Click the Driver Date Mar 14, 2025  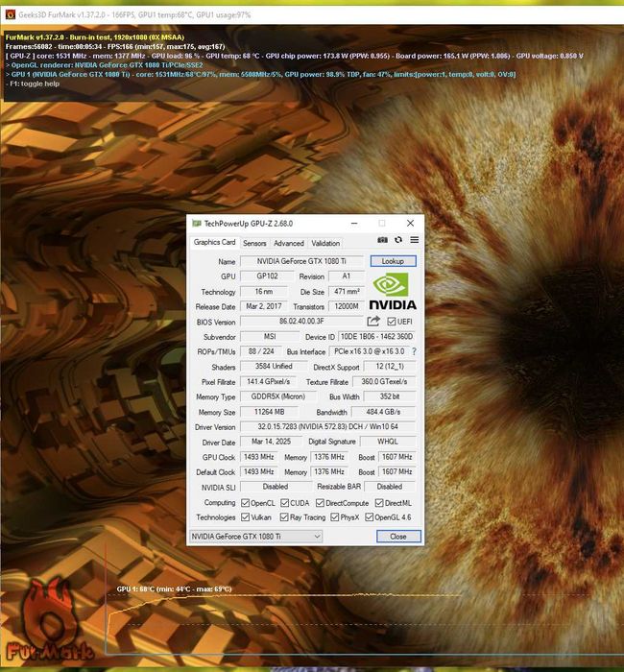(271, 442)
